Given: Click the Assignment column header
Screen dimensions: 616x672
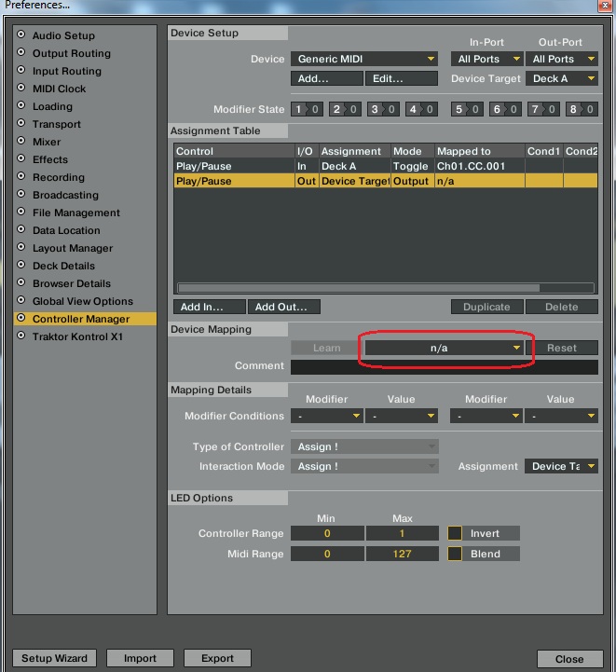Looking at the screenshot, I should point(355,151).
